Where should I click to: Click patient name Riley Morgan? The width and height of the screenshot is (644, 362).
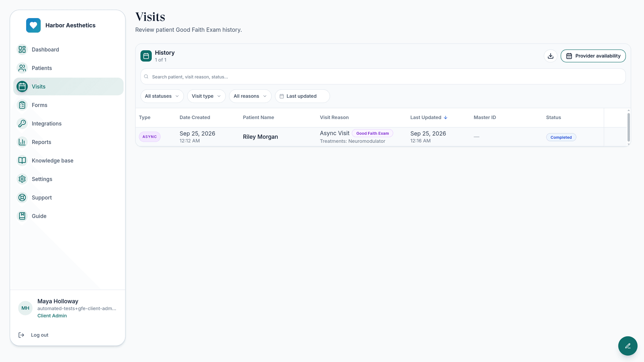coord(260,137)
